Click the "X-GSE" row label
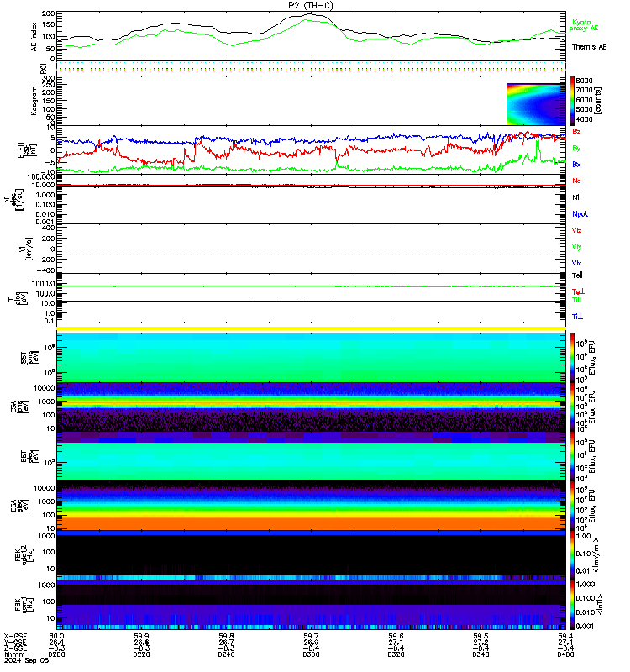This screenshot has width=630, height=672. 15,636
